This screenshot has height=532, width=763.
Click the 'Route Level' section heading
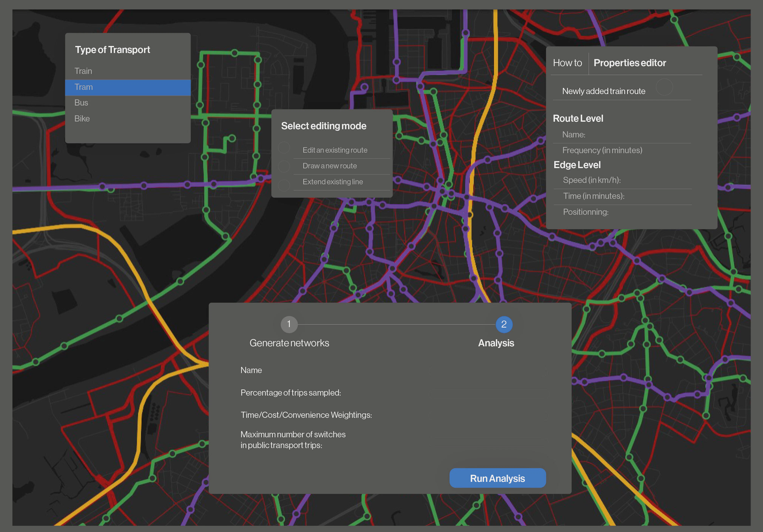578,119
